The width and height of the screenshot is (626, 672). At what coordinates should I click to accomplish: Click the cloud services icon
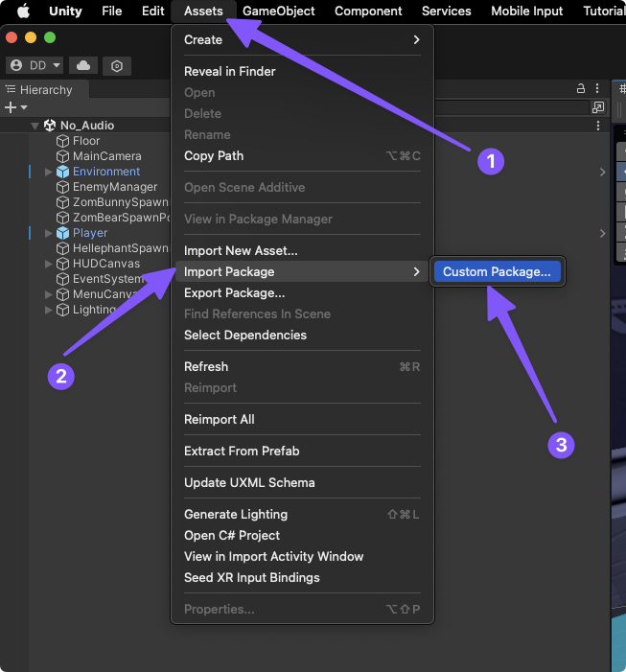[83, 65]
